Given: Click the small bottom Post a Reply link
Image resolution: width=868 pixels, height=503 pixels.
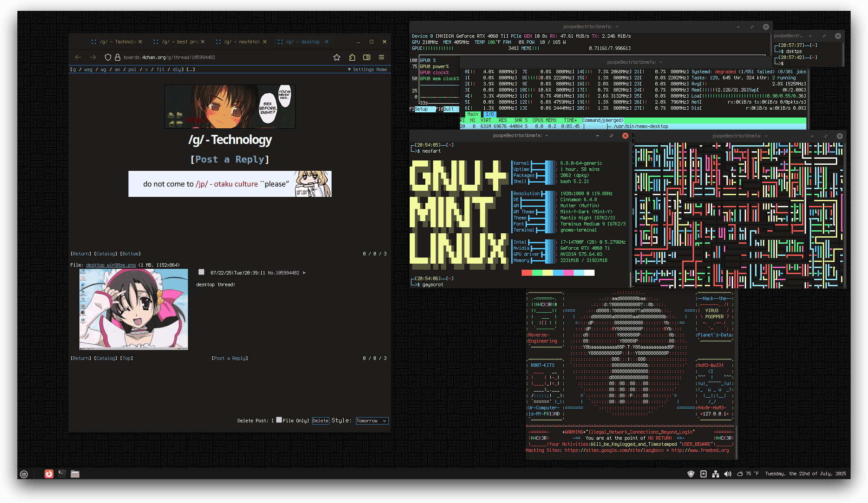Looking at the screenshot, I should click(230, 358).
